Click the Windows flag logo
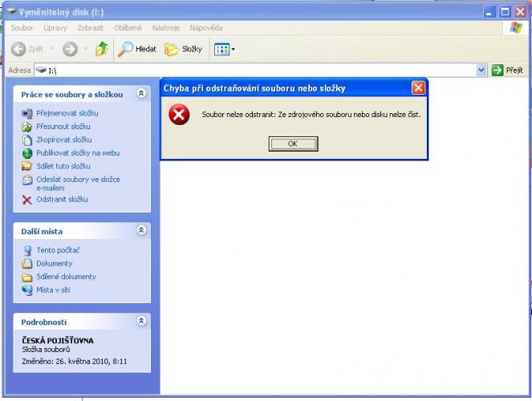 coord(516,28)
